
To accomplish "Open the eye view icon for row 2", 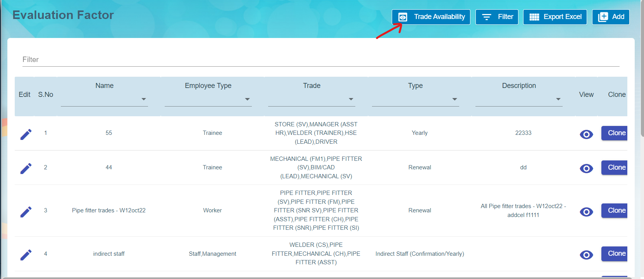I will point(586,169).
